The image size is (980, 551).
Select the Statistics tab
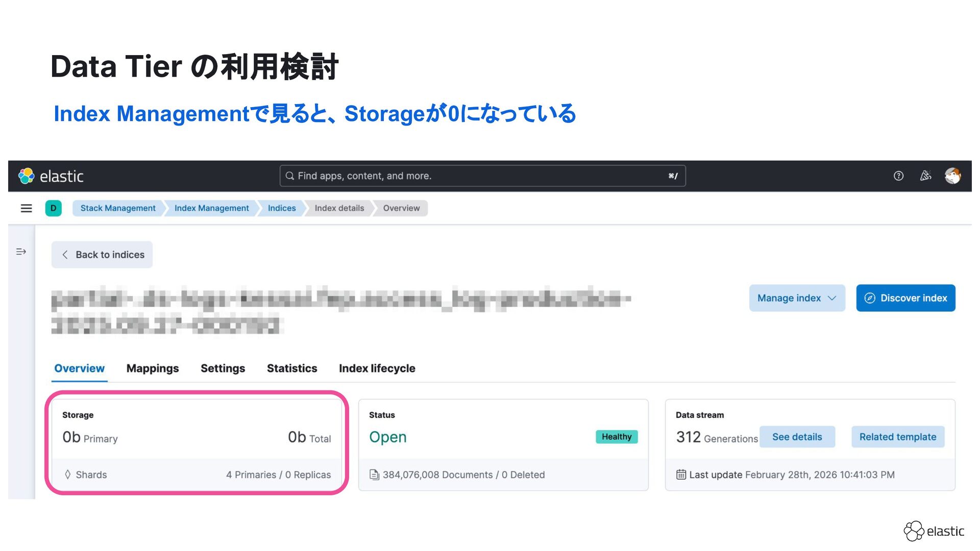pos(291,368)
